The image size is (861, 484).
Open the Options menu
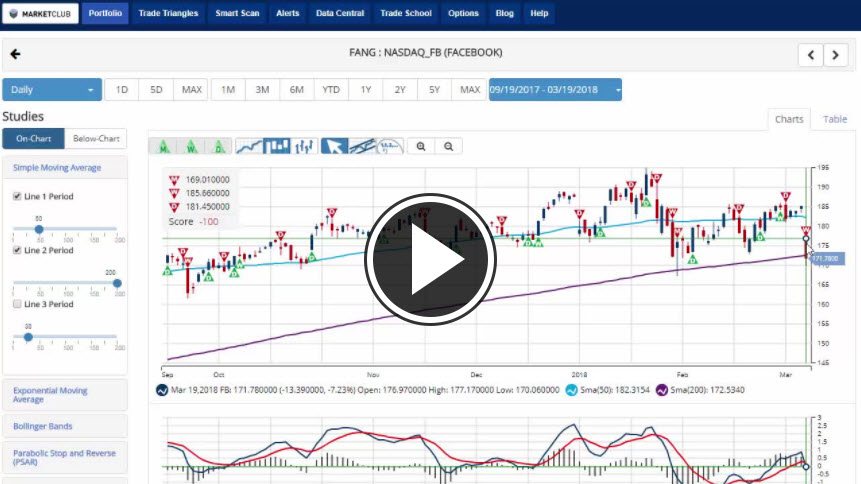click(x=463, y=13)
